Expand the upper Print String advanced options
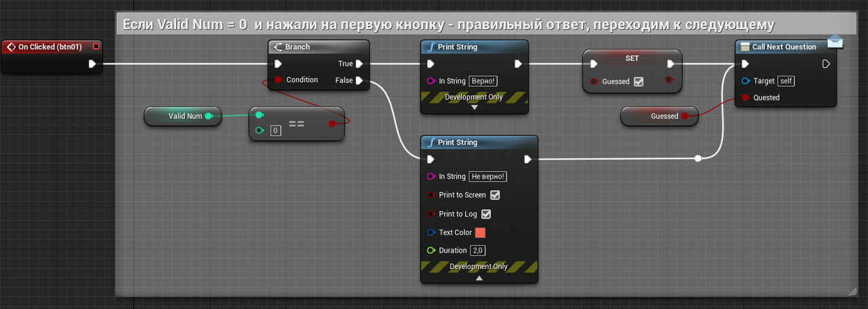This screenshot has width=868, height=309. [x=475, y=107]
